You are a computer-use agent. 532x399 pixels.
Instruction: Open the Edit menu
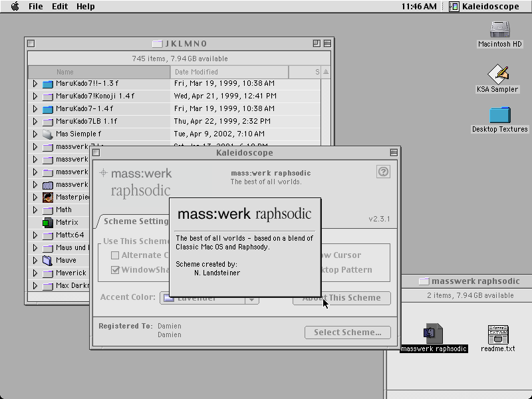(x=60, y=7)
